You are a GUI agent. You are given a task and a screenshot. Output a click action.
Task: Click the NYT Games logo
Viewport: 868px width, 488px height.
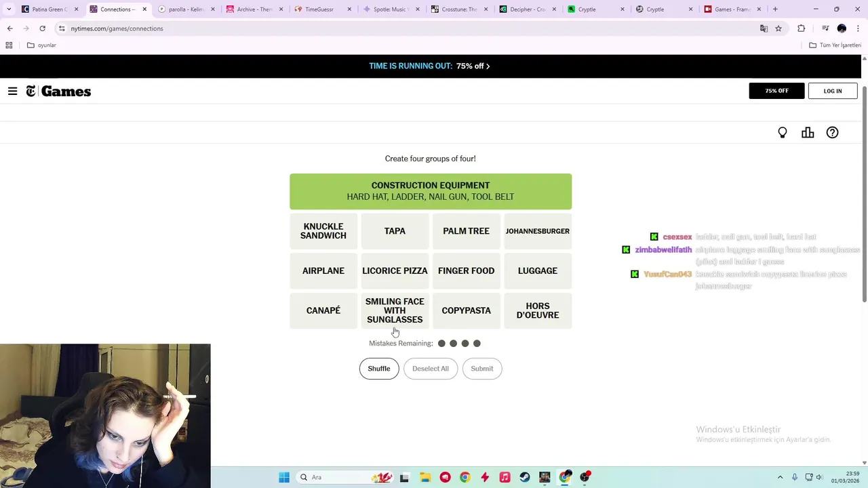58,91
